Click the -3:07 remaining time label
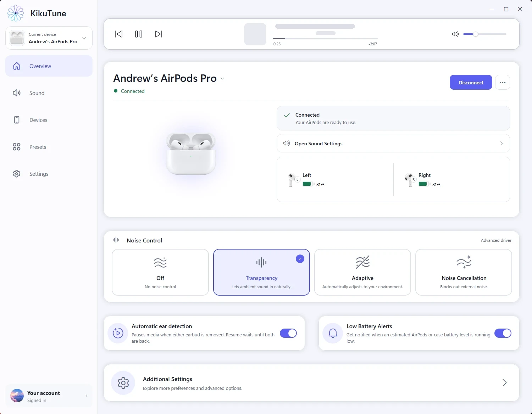The width and height of the screenshot is (532, 414). point(373,44)
